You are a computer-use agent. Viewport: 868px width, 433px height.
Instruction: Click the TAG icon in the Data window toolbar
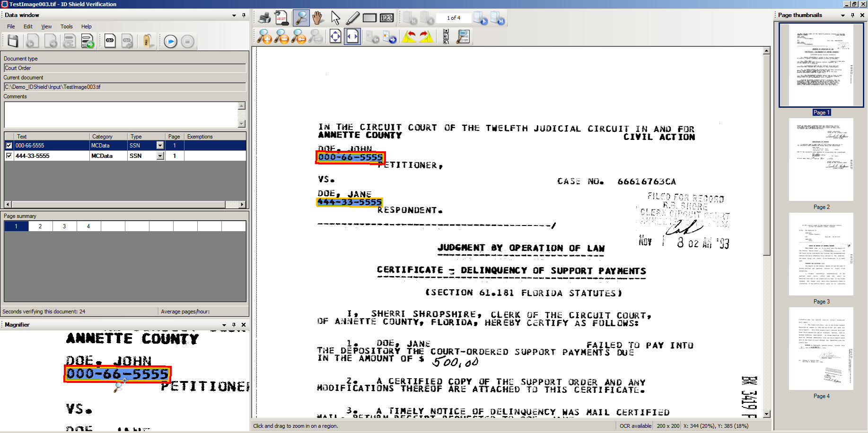[147, 41]
